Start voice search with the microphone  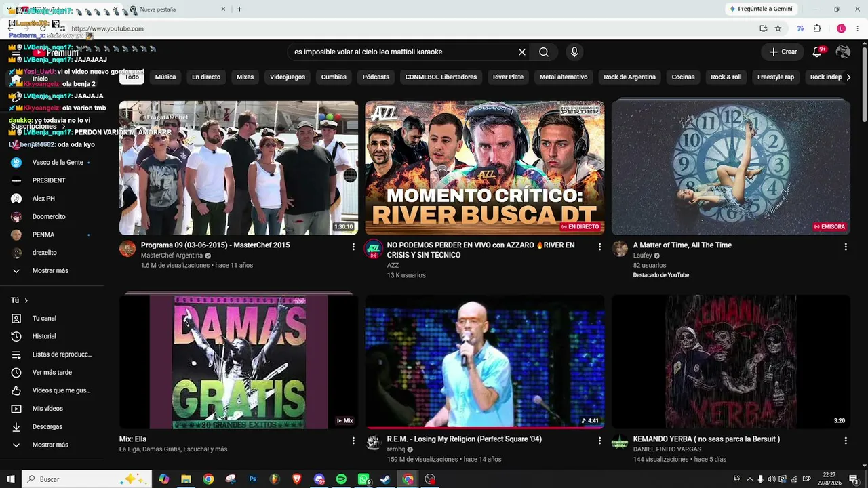point(574,52)
